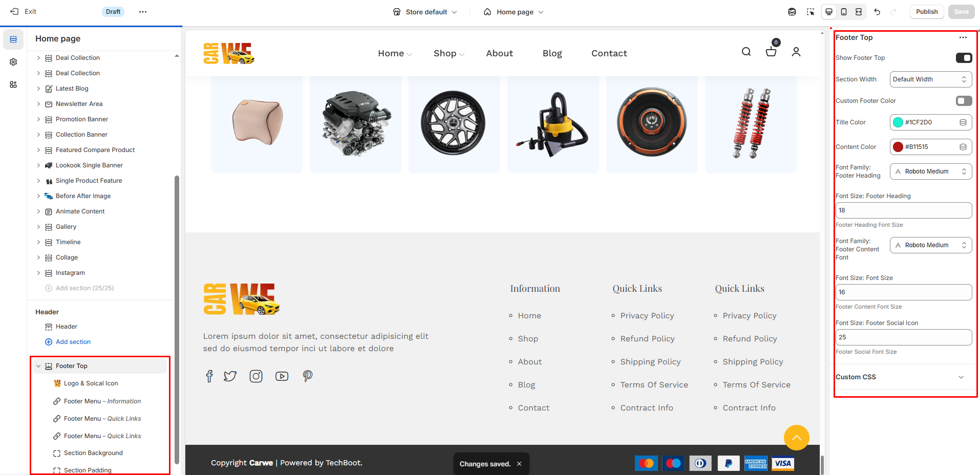This screenshot has height=475, width=980.
Task: Open the theme settings gear icon
Action: 13,62
